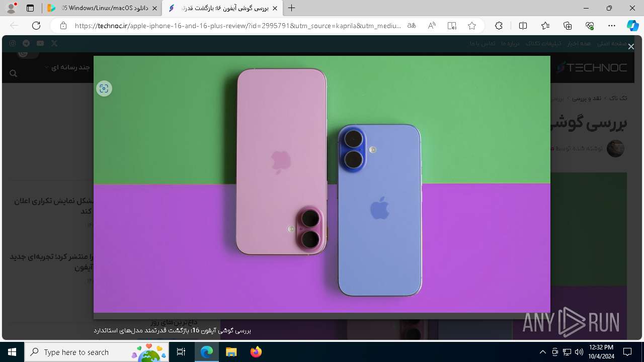Open the تماس با ما top link
This screenshot has height=362, width=644.
point(482,43)
